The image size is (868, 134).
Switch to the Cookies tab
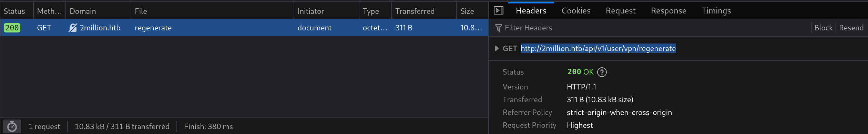[576, 11]
